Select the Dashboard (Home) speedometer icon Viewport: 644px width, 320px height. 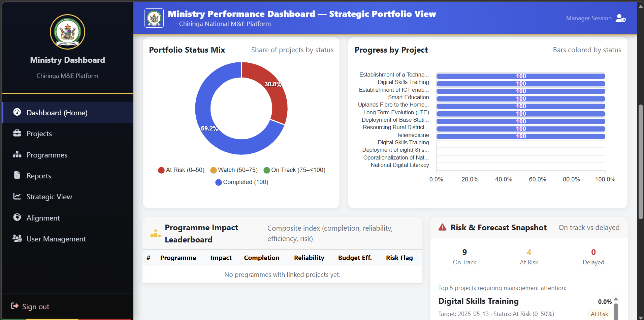[17, 112]
